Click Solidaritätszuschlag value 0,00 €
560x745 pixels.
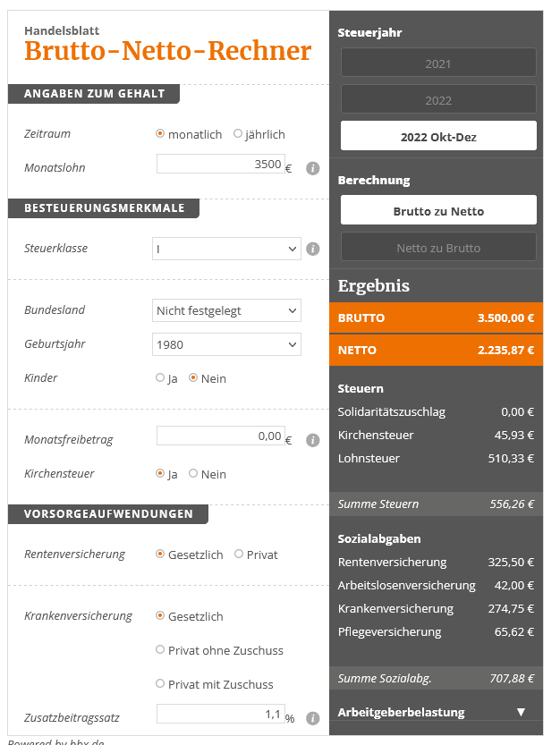[518, 412]
